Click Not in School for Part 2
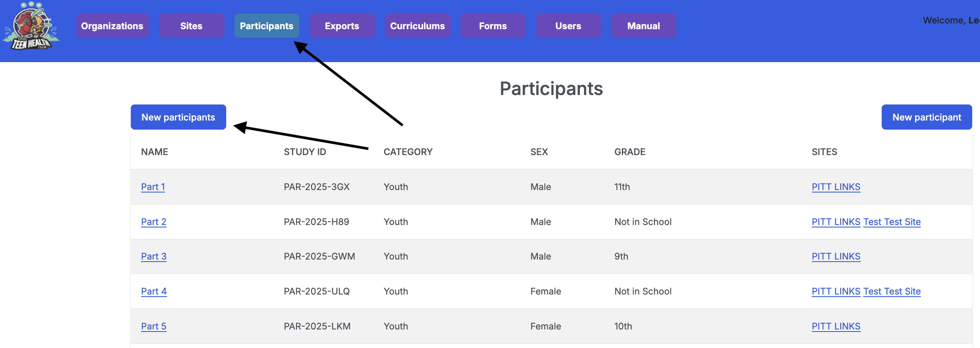This screenshot has height=348, width=980. [x=643, y=222]
